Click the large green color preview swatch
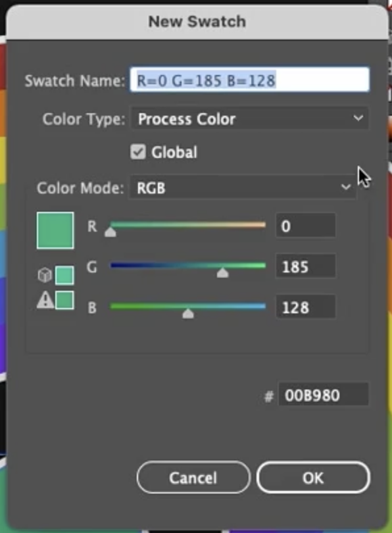The height and width of the screenshot is (533, 392). [x=55, y=230]
